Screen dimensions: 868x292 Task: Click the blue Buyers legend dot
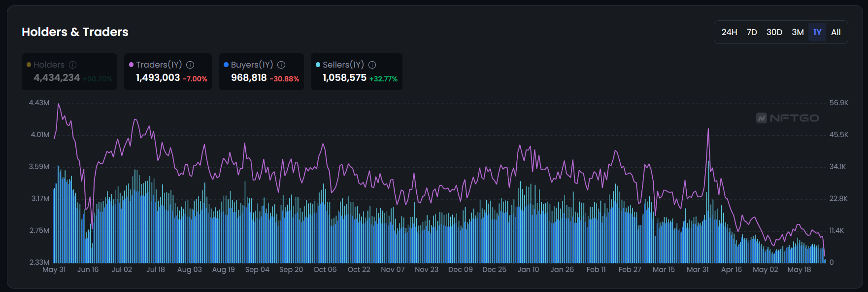(226, 65)
